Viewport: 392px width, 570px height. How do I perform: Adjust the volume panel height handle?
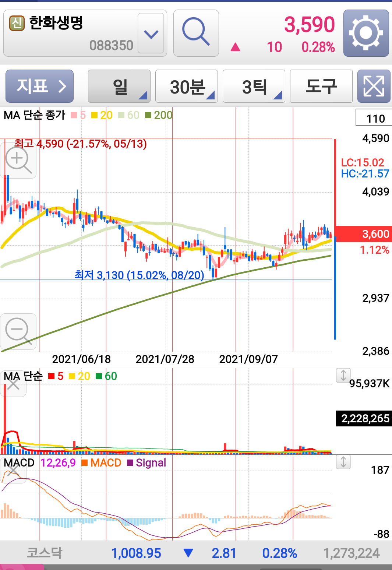pyautogui.click(x=343, y=375)
